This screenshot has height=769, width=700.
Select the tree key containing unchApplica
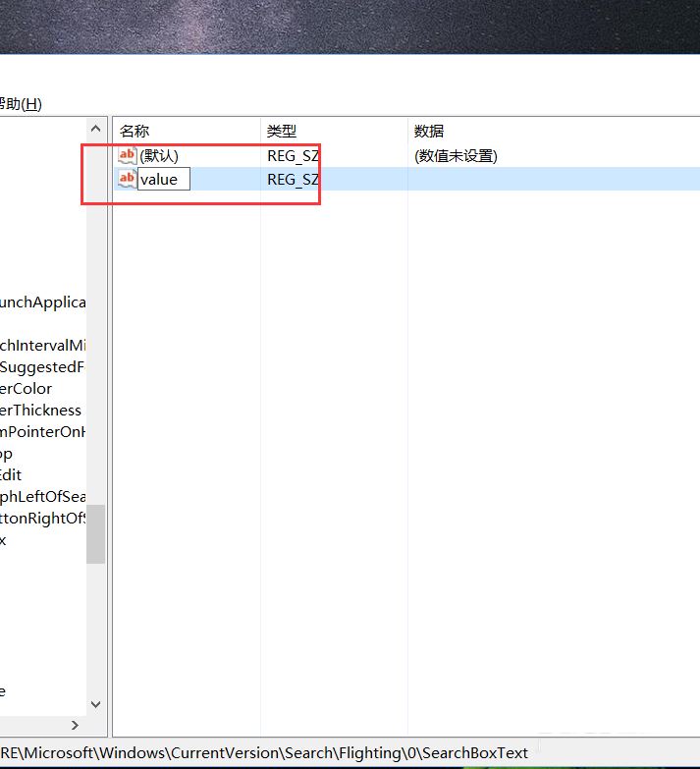tap(43, 302)
